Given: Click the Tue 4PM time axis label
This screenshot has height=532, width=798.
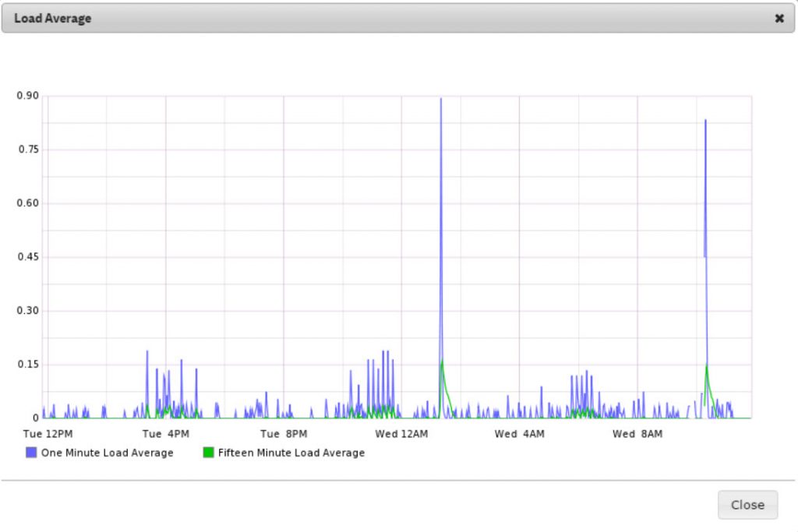Looking at the screenshot, I should [165, 434].
